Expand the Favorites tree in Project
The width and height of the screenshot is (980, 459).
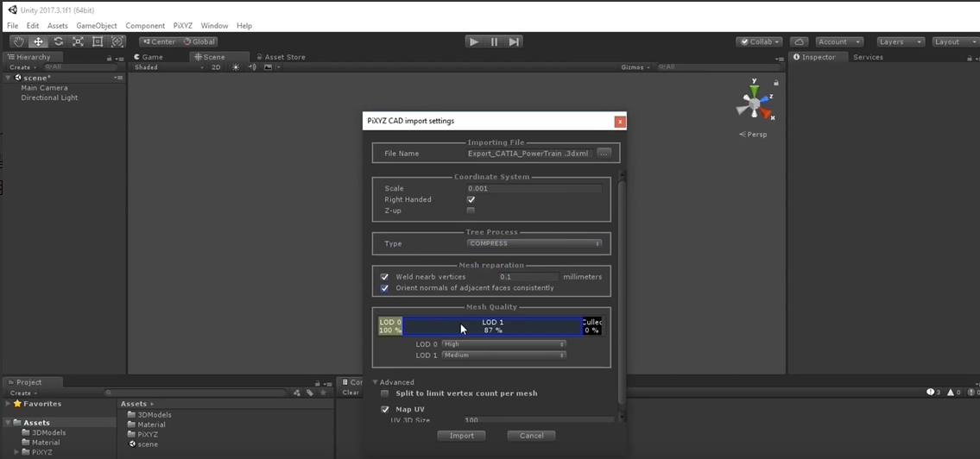pyautogui.click(x=8, y=404)
